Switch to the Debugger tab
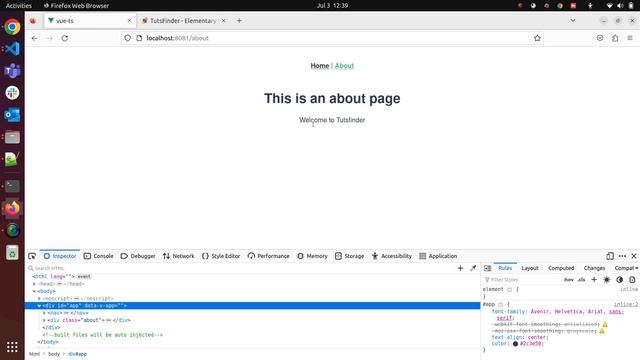Image resolution: width=640 pixels, height=360 pixels. pyautogui.click(x=138, y=256)
